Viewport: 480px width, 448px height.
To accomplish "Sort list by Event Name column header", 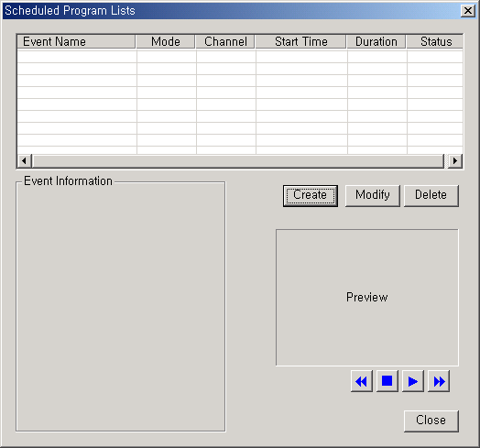I will (x=76, y=41).
